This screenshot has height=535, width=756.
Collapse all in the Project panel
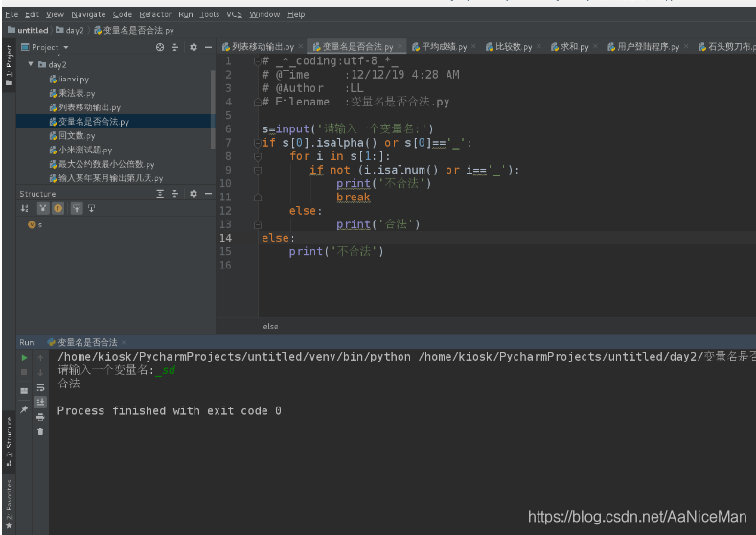pyautogui.click(x=175, y=47)
